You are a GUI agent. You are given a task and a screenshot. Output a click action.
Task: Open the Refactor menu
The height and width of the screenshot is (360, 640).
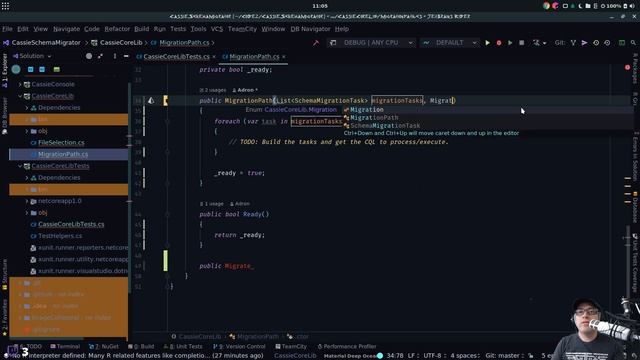click(117, 29)
